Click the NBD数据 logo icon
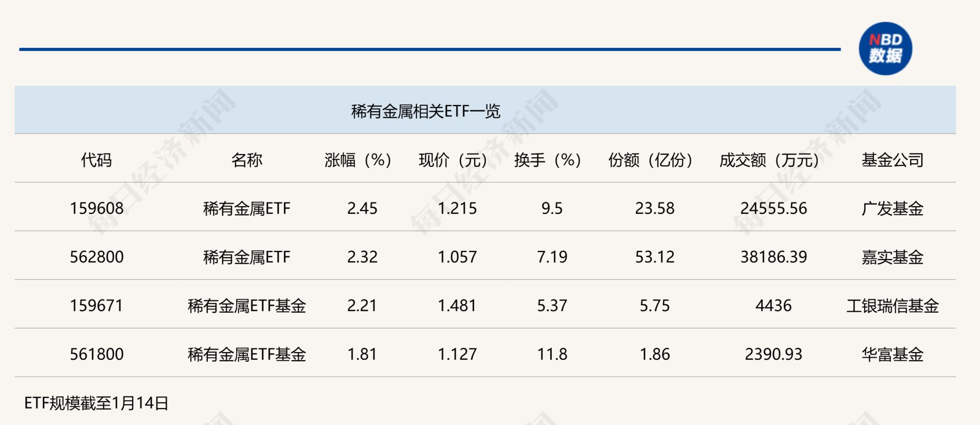This screenshot has width=980, height=425. point(885,48)
